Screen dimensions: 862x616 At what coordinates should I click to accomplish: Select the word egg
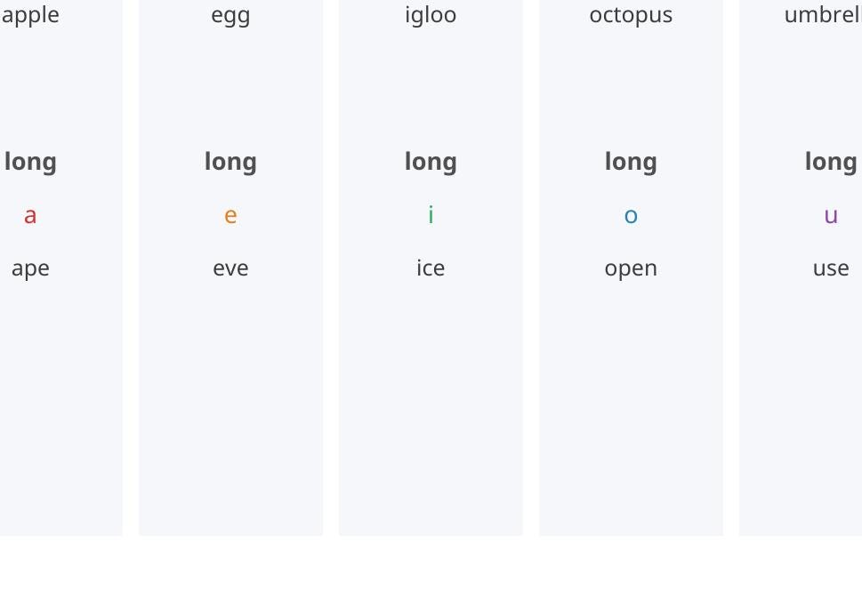tap(230, 16)
